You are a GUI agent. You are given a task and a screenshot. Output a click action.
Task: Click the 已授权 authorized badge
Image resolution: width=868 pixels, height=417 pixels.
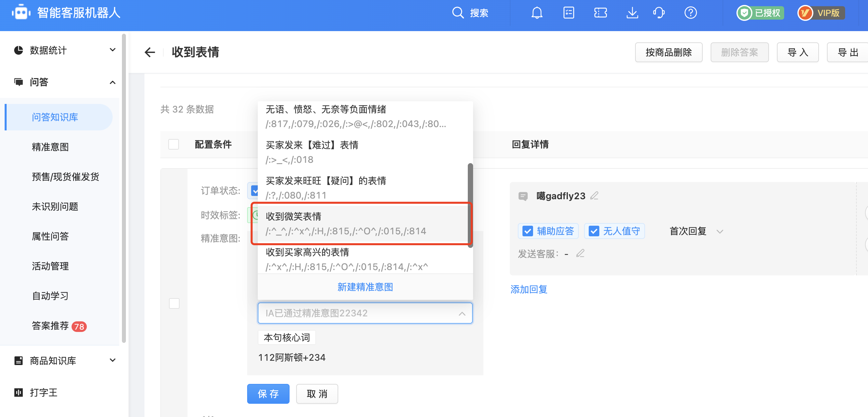tap(760, 13)
